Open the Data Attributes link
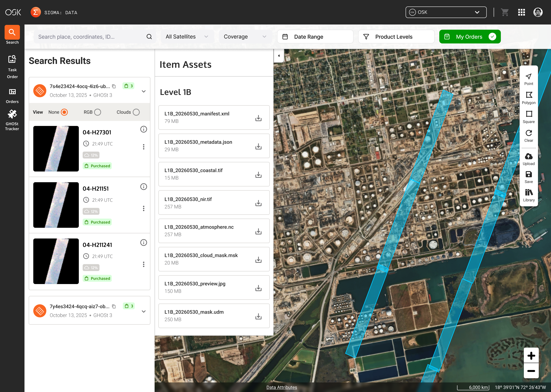 pos(282,387)
